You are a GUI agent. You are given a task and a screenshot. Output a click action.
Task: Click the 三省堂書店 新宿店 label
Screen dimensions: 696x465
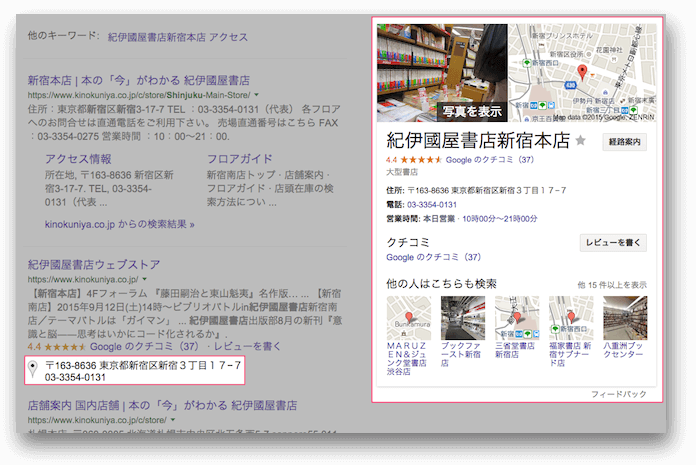tap(515, 350)
